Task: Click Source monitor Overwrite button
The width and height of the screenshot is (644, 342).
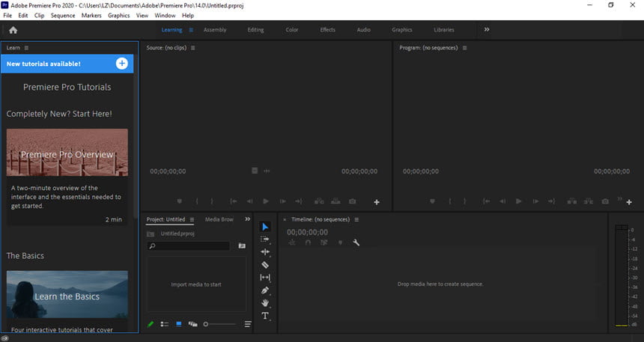Action: pyautogui.click(x=335, y=201)
